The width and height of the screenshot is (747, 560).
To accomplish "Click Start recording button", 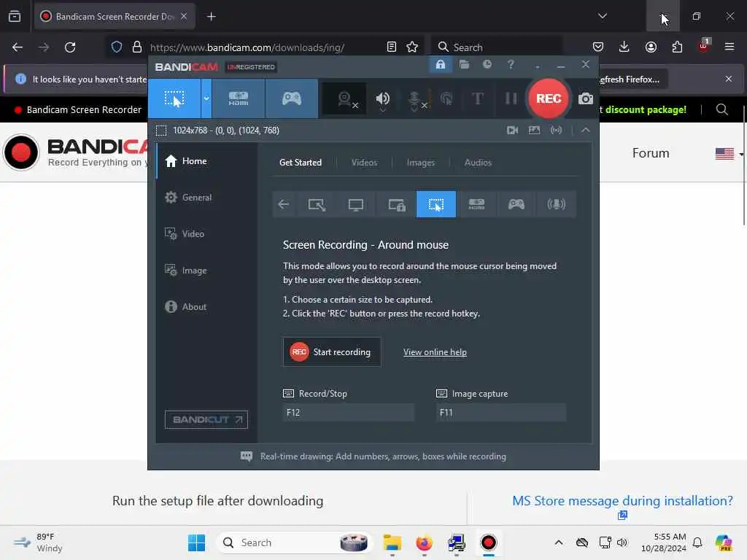I will [332, 352].
